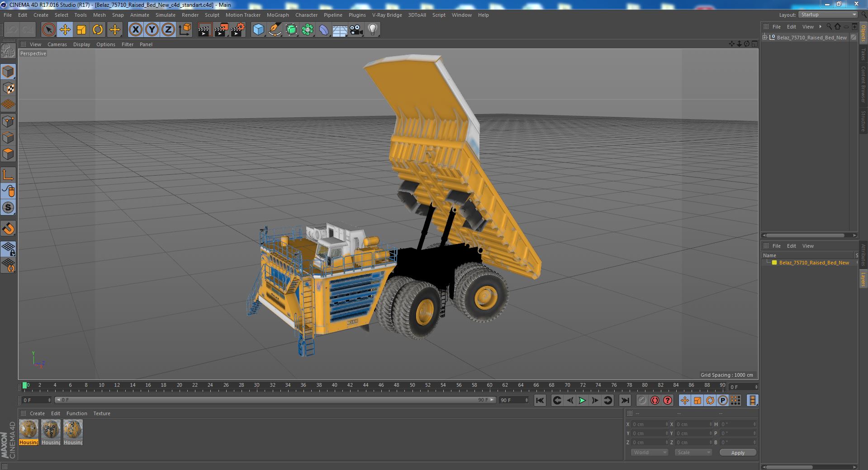The height and width of the screenshot is (470, 868).
Task: Open material manager Texture menu
Action: [x=102, y=413]
